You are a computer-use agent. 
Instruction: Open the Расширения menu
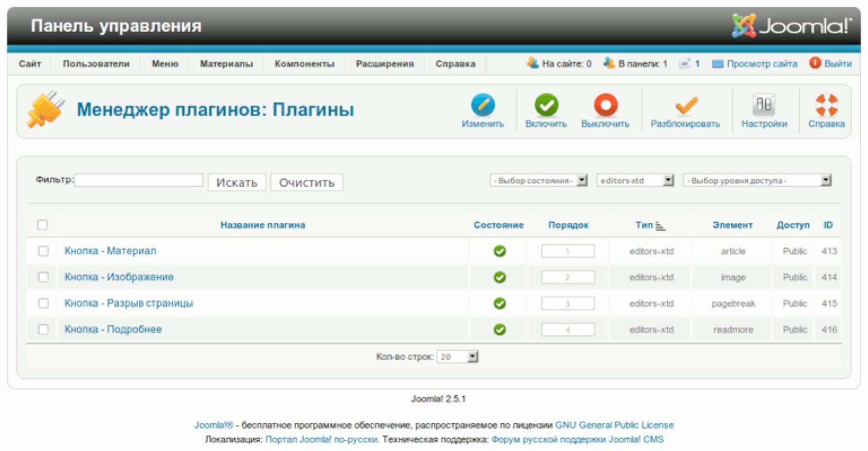[385, 64]
